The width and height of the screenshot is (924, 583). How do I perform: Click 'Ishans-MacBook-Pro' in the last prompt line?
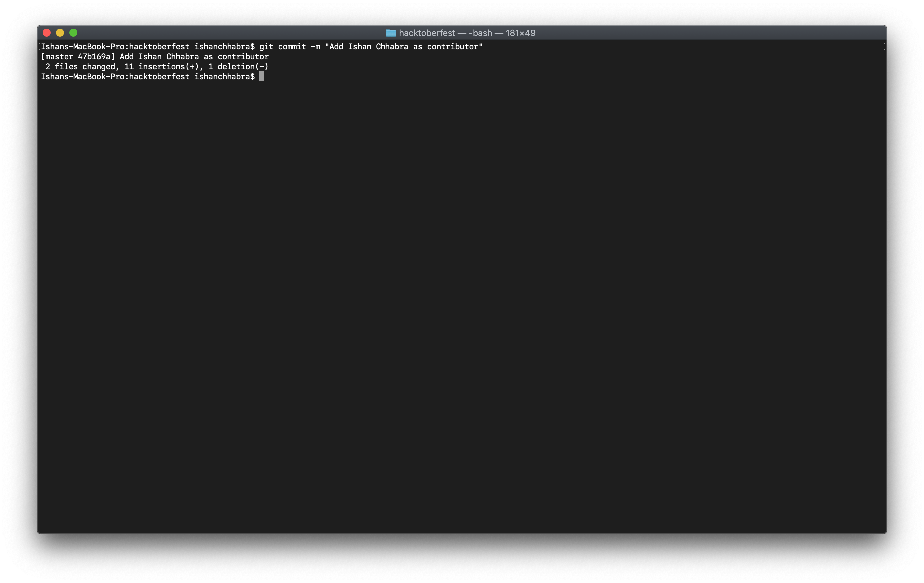coord(82,77)
